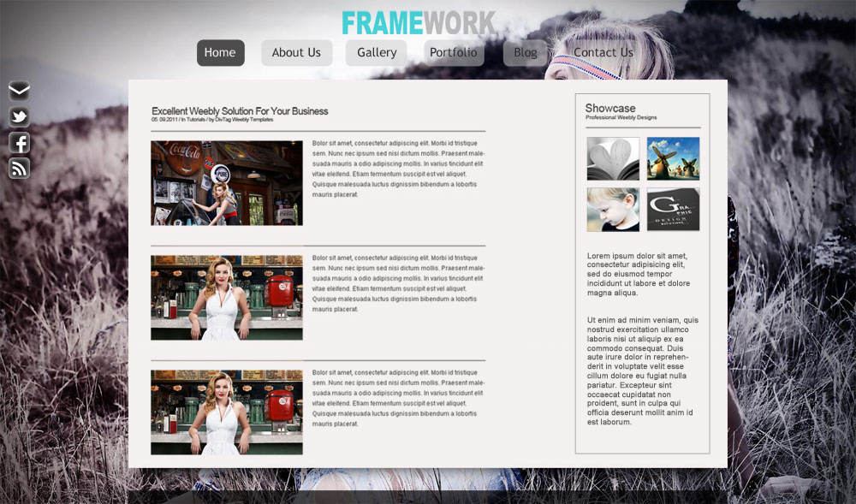Click the Graphic Design logo thumbnail in Showcase
Screen dimensions: 856x504
coord(672,209)
